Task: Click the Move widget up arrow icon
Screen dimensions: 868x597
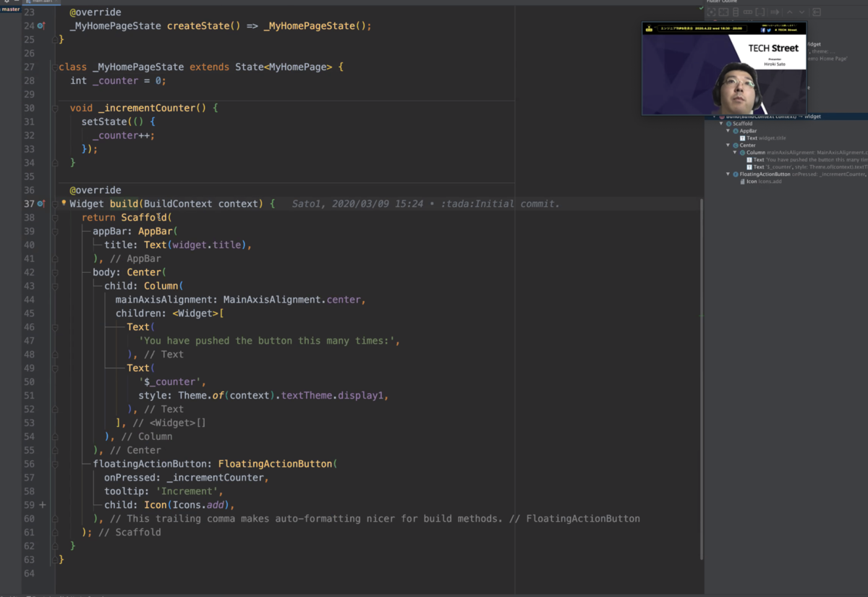Action: coord(790,12)
